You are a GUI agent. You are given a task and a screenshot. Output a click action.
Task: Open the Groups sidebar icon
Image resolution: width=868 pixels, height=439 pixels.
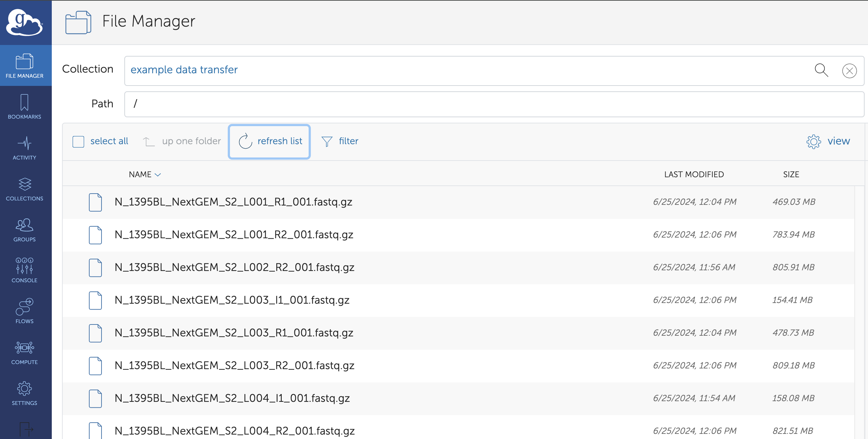(24, 230)
